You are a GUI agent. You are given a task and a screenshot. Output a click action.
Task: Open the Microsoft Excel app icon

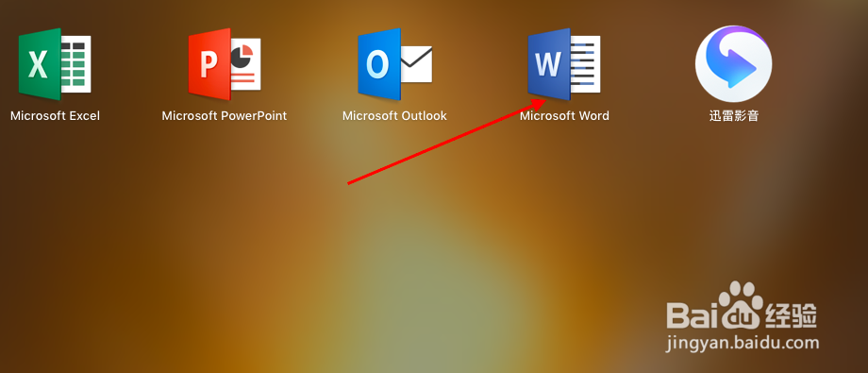[x=55, y=63]
